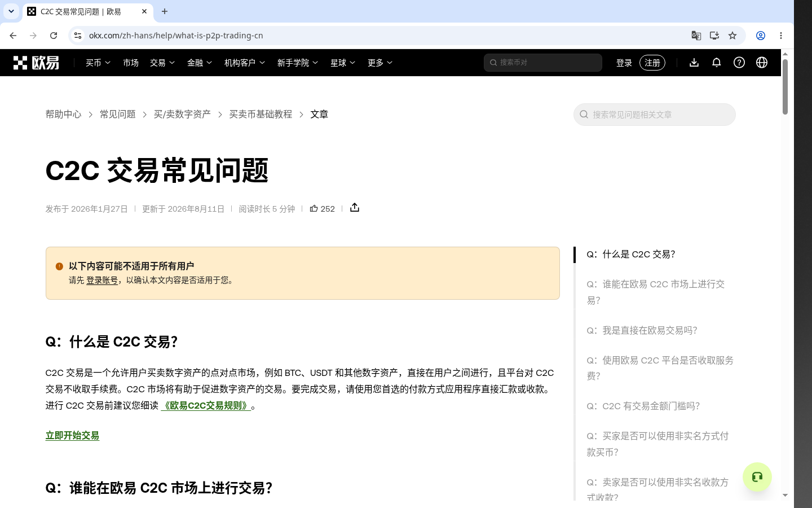The width and height of the screenshot is (812, 508).
Task: Click the page vertical scrollbar thumb
Action: tap(785, 86)
